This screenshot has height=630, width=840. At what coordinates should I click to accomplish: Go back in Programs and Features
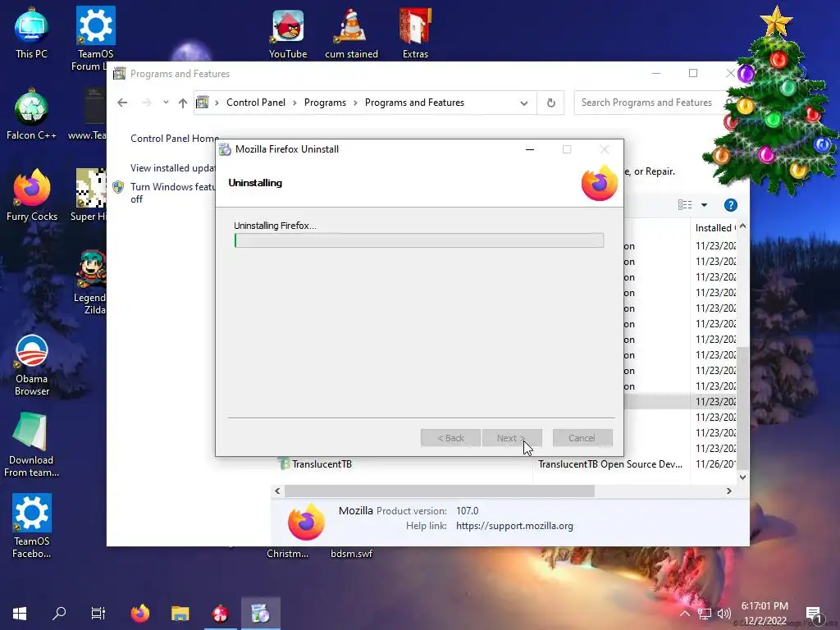coord(123,103)
